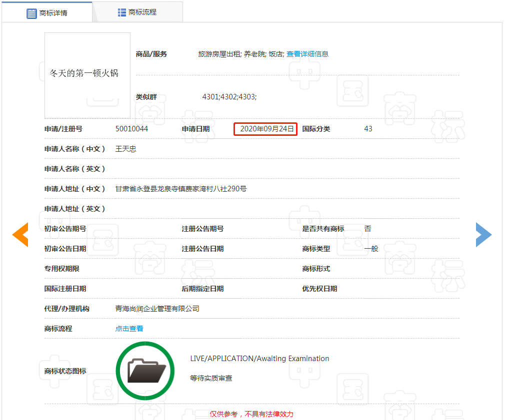The image size is (505, 420).
Task: Click the agency name 青海尚润企业管理有限公司
Action: [x=157, y=309]
